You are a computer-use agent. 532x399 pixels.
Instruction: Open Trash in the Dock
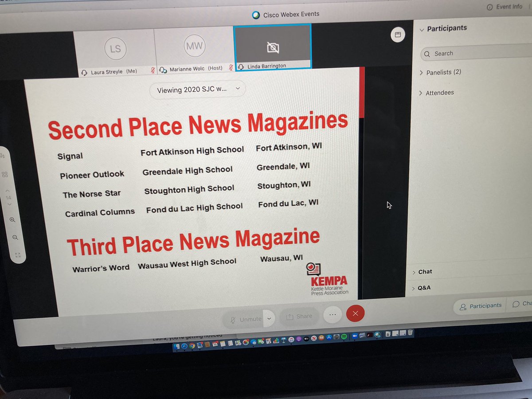click(410, 332)
